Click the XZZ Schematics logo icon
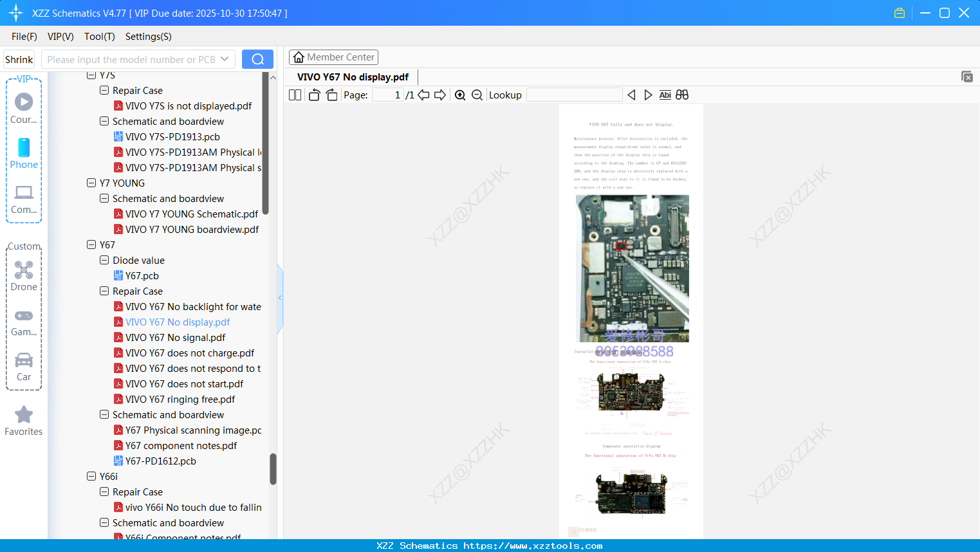This screenshot has width=980, height=552. pos(16,13)
